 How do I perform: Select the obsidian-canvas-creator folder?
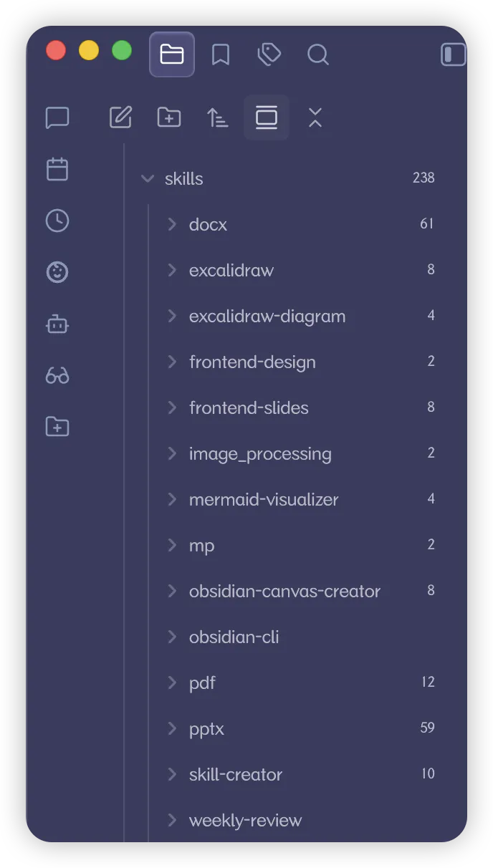[284, 591]
